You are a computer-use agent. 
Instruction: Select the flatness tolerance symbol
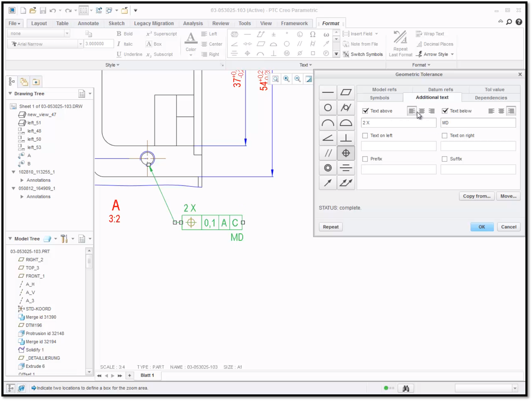point(346,93)
